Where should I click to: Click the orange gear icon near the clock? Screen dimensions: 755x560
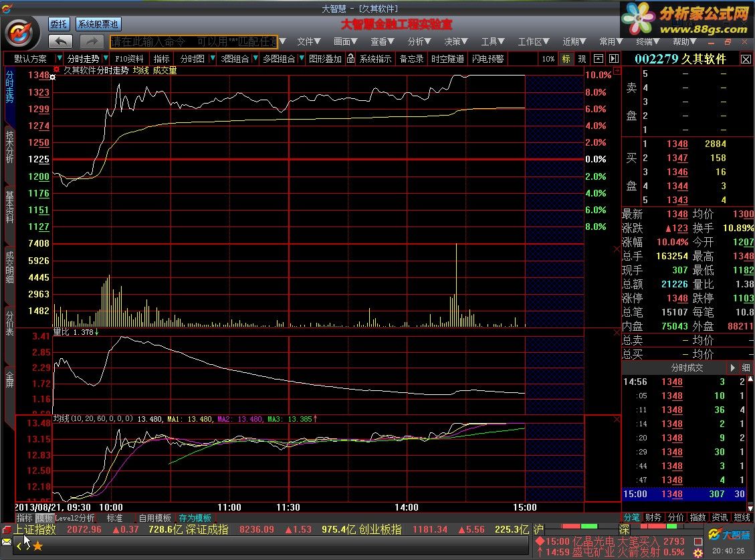click(697, 552)
